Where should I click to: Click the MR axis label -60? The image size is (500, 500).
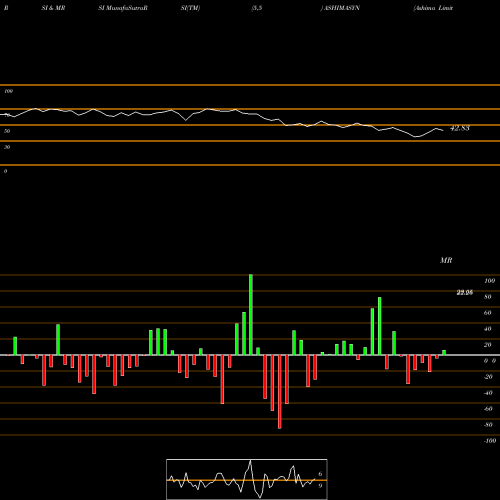pyautogui.click(x=488, y=409)
